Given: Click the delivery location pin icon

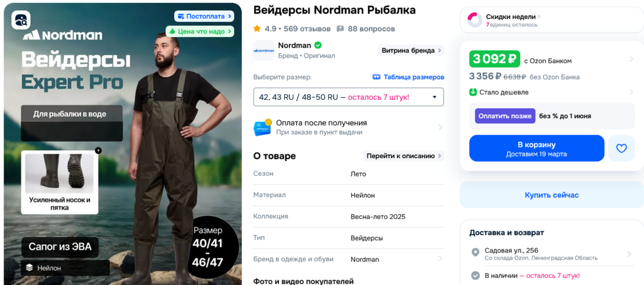Looking at the screenshot, I should [475, 253].
